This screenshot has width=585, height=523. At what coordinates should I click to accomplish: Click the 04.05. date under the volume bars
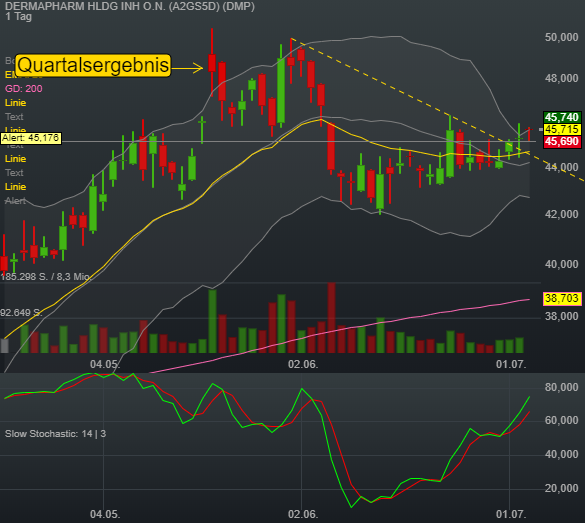tap(105, 364)
